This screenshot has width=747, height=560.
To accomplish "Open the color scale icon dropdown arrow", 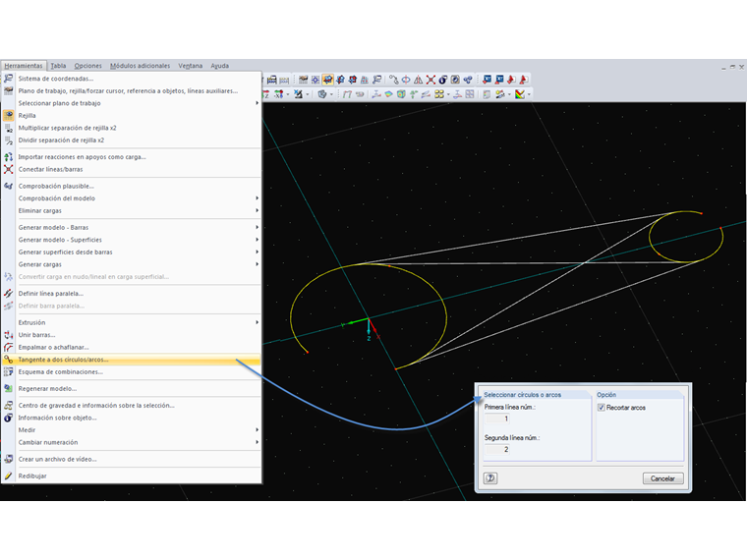I will coord(529,94).
